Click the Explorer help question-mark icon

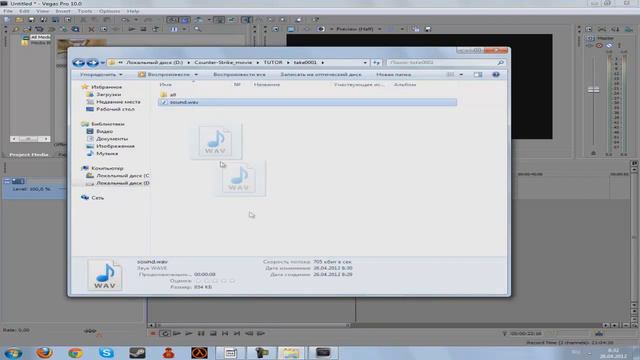(x=496, y=75)
